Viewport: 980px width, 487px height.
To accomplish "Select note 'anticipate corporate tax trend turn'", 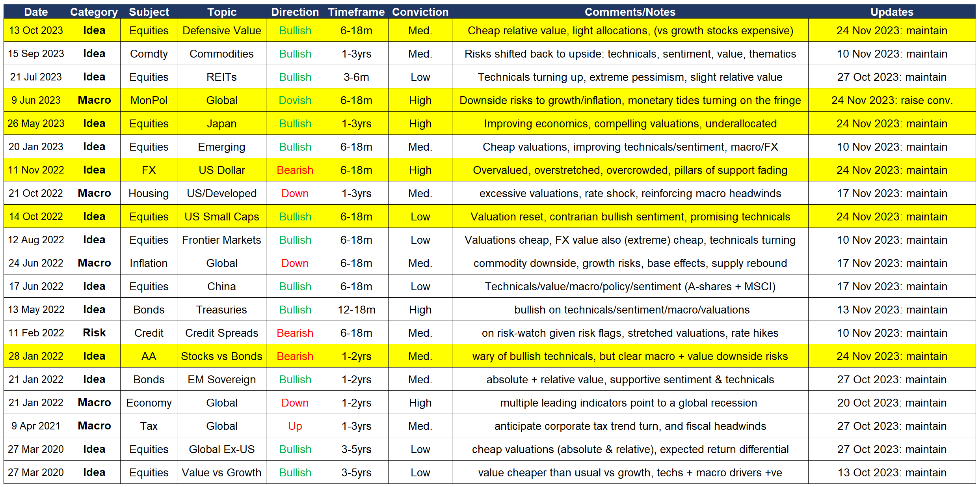I will pos(630,426).
